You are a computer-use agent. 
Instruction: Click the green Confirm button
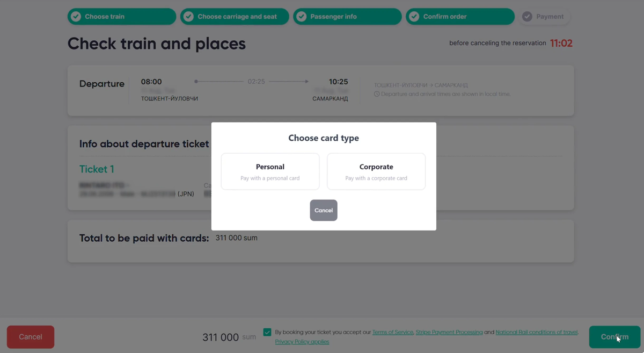pyautogui.click(x=614, y=337)
